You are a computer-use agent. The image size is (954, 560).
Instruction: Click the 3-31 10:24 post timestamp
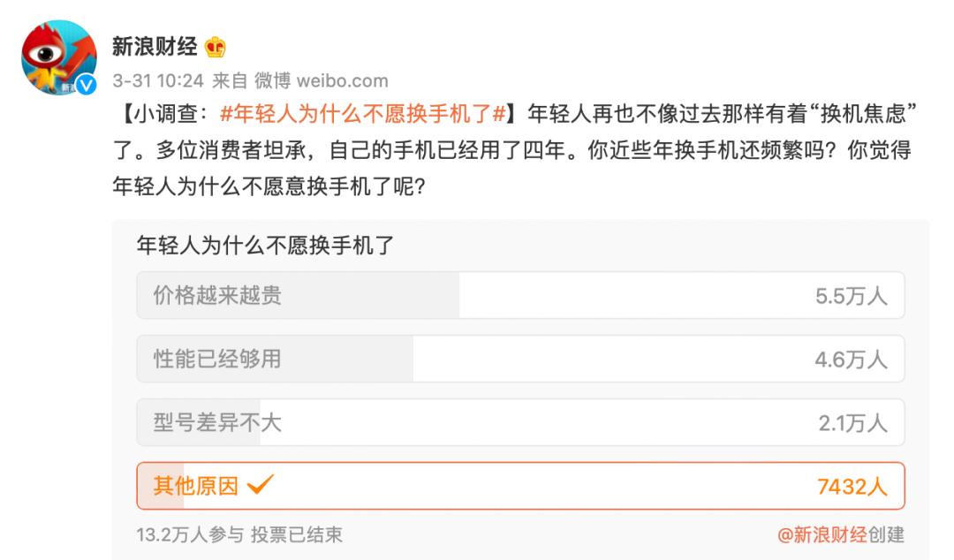[x=158, y=81]
